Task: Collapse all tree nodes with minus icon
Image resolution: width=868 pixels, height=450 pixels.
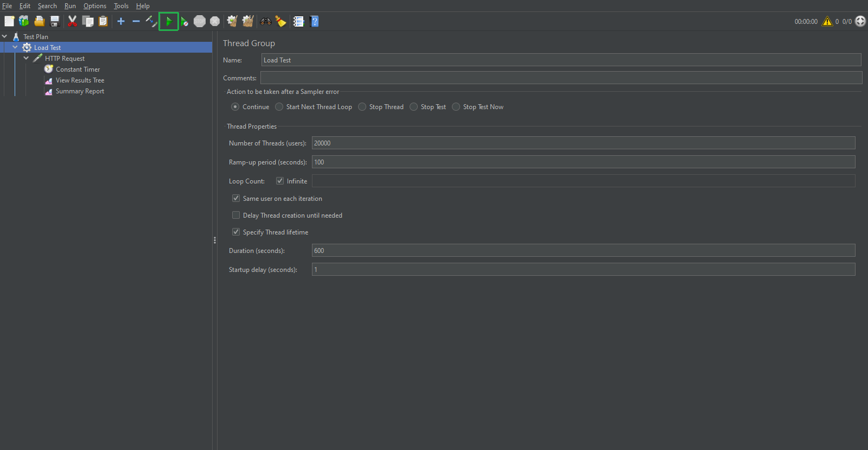Action: click(x=136, y=21)
